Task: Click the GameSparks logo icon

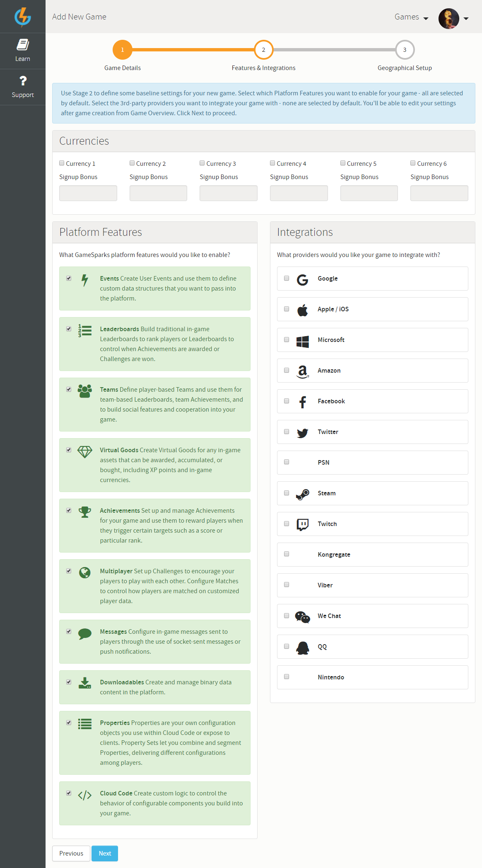Action: click(23, 17)
